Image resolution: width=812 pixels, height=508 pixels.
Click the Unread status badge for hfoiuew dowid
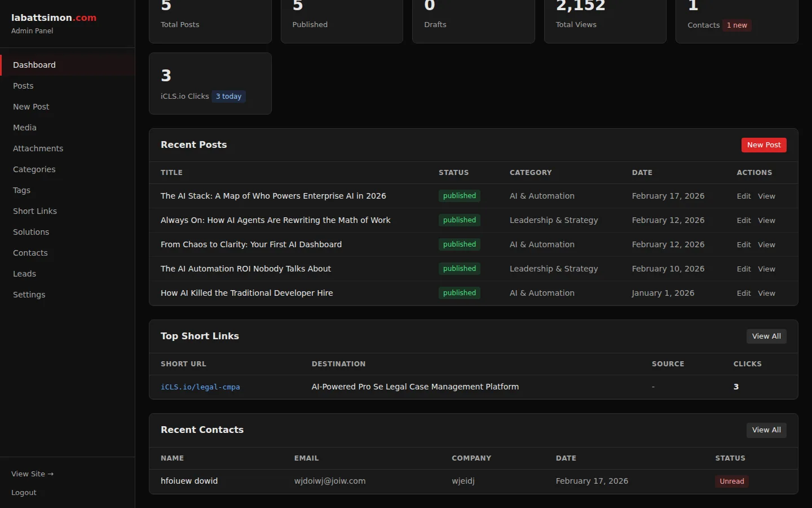731,481
